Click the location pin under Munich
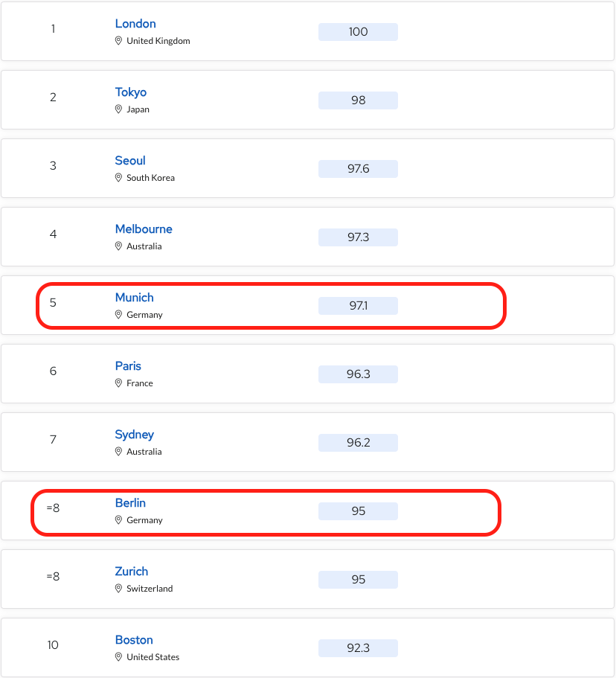This screenshot has height=678, width=616. point(118,315)
